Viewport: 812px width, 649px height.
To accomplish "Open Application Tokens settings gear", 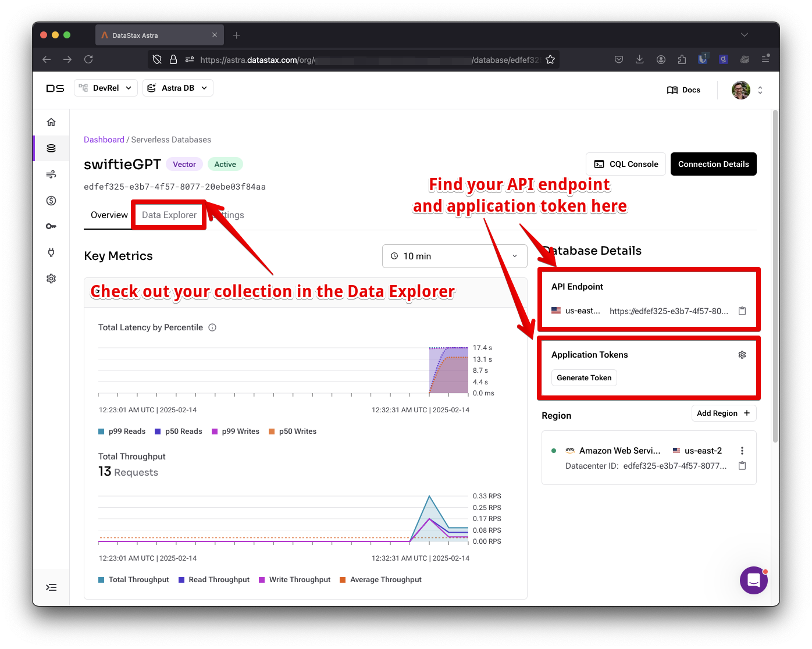I will [742, 355].
